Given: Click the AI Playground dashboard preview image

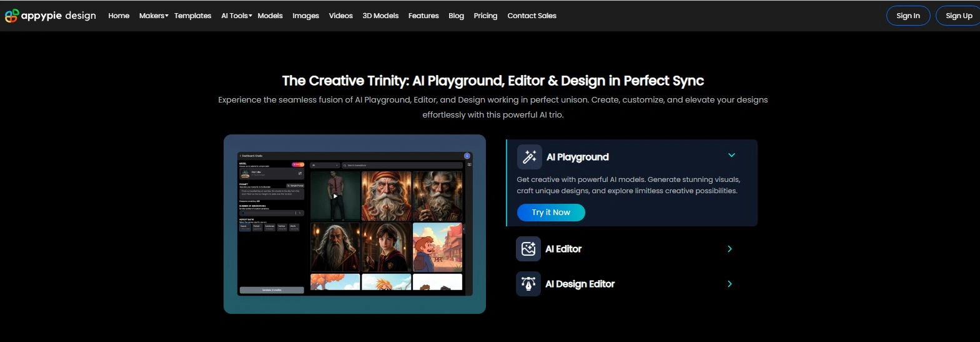Looking at the screenshot, I should coord(355,224).
